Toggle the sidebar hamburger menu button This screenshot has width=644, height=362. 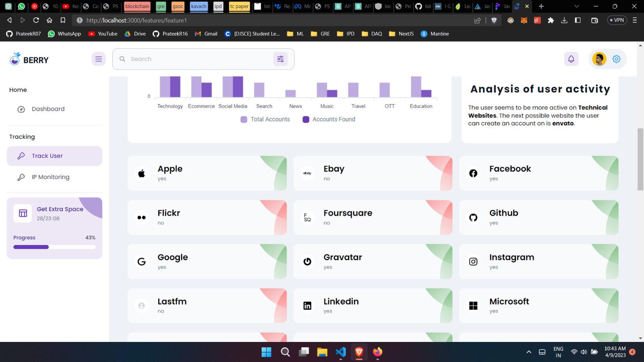click(x=98, y=59)
